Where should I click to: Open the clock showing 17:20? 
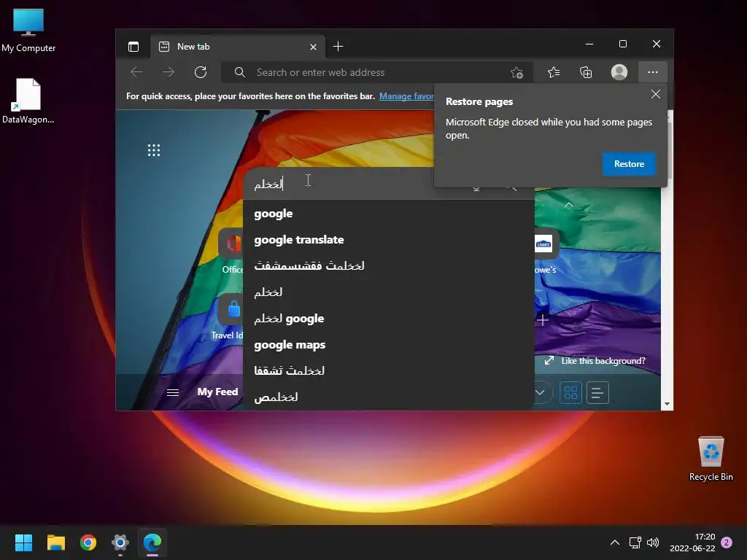(692, 542)
